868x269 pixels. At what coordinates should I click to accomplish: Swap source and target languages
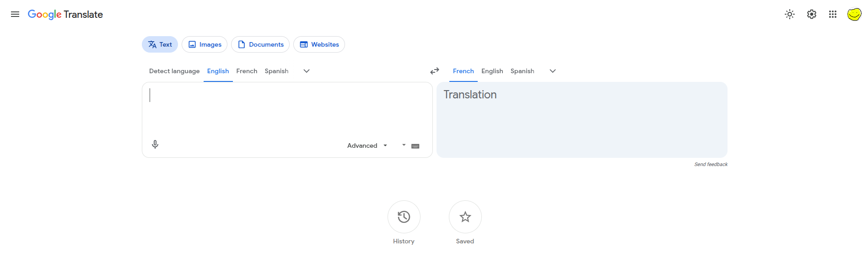coord(435,71)
